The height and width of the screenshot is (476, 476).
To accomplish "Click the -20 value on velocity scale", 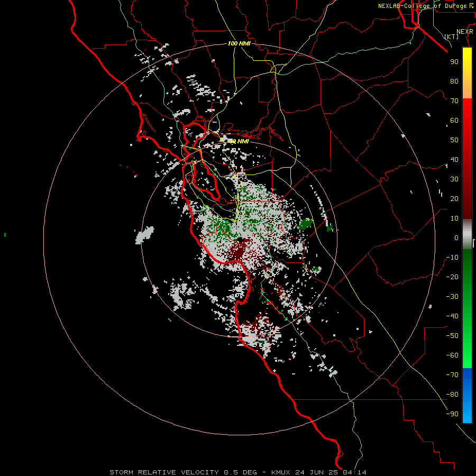I will tap(452, 277).
